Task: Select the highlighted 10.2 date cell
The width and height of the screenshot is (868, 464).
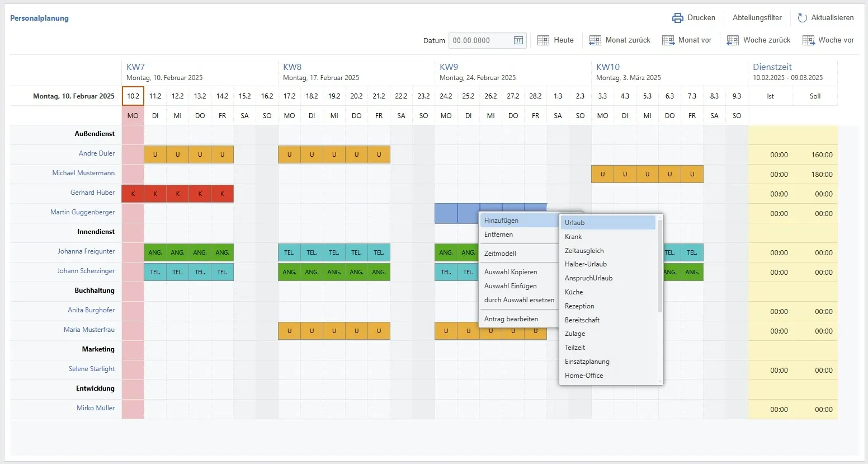Action: point(133,96)
